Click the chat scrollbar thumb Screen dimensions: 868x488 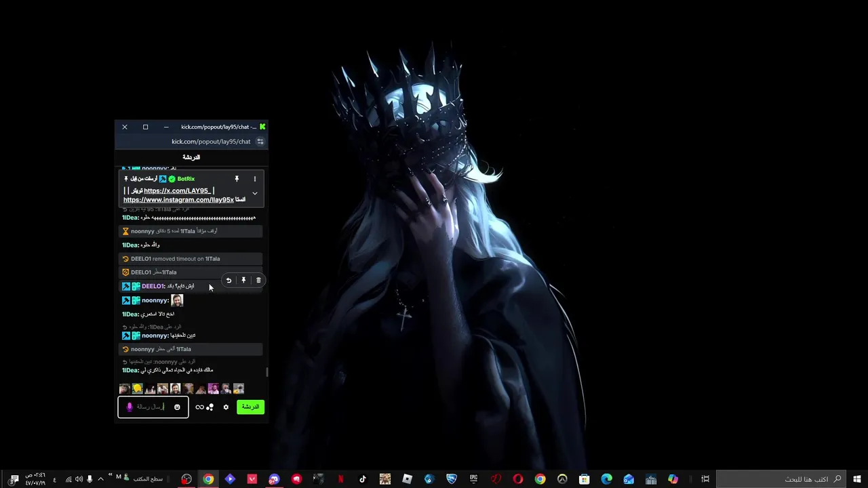(267, 372)
